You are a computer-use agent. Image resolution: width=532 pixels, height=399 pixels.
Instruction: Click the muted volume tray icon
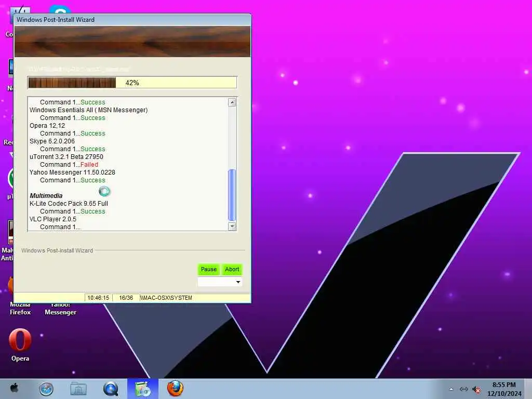pyautogui.click(x=477, y=390)
